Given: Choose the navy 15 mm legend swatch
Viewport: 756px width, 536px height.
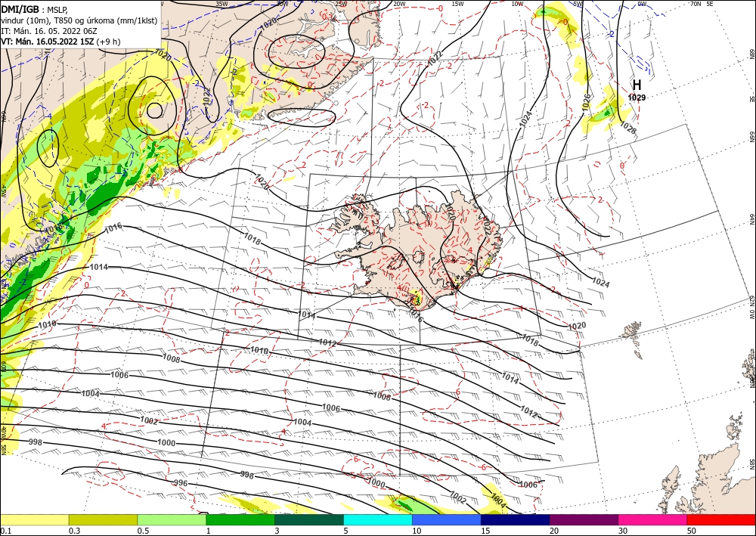Looking at the screenshot, I should click(516, 519).
